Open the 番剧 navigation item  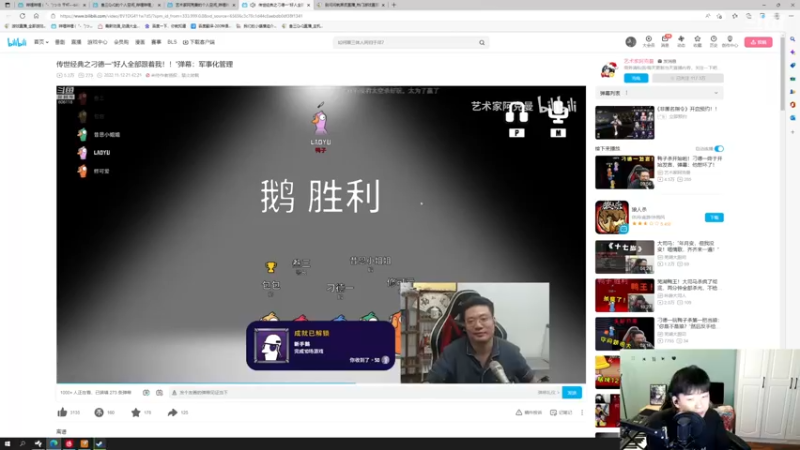pyautogui.click(x=60, y=42)
